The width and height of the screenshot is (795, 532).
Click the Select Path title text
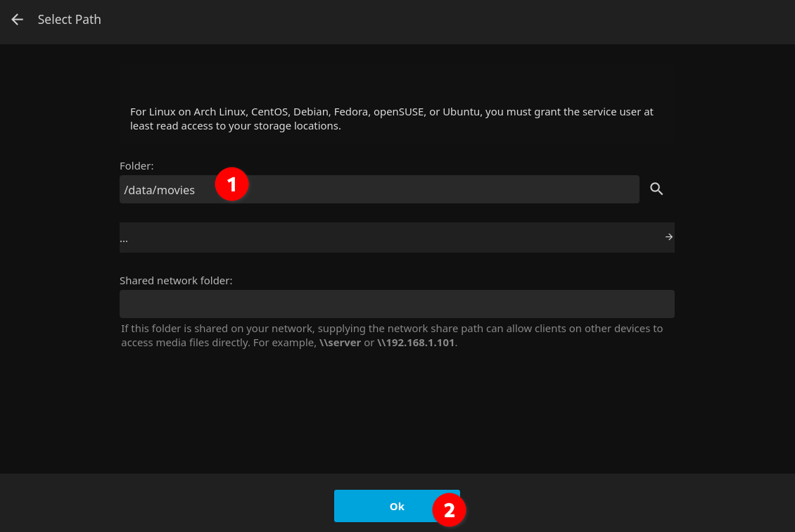tap(70, 20)
